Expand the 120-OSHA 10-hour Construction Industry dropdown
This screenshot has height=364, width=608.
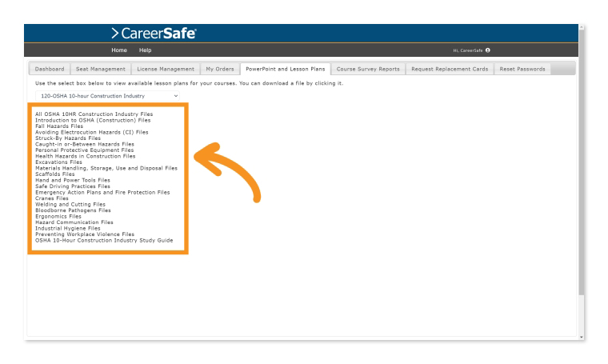click(x=107, y=96)
